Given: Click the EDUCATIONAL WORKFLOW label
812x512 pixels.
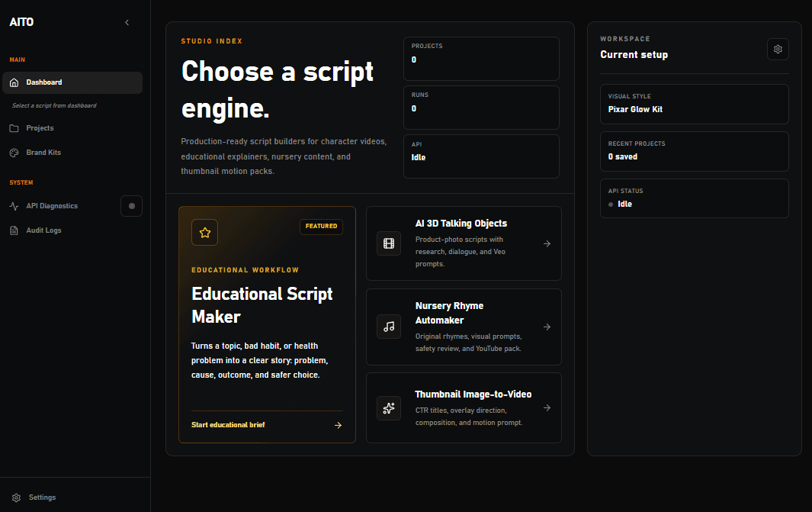Looking at the screenshot, I should (245, 270).
